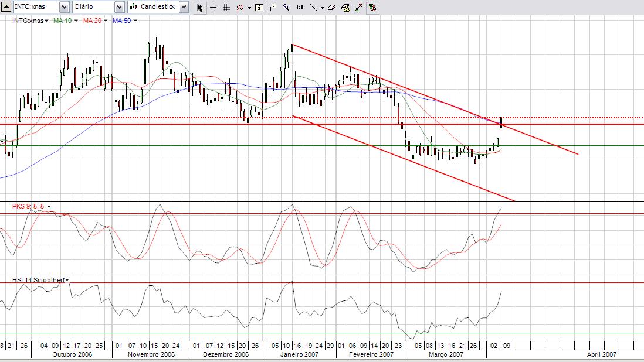Click the information box icon

coord(259,8)
